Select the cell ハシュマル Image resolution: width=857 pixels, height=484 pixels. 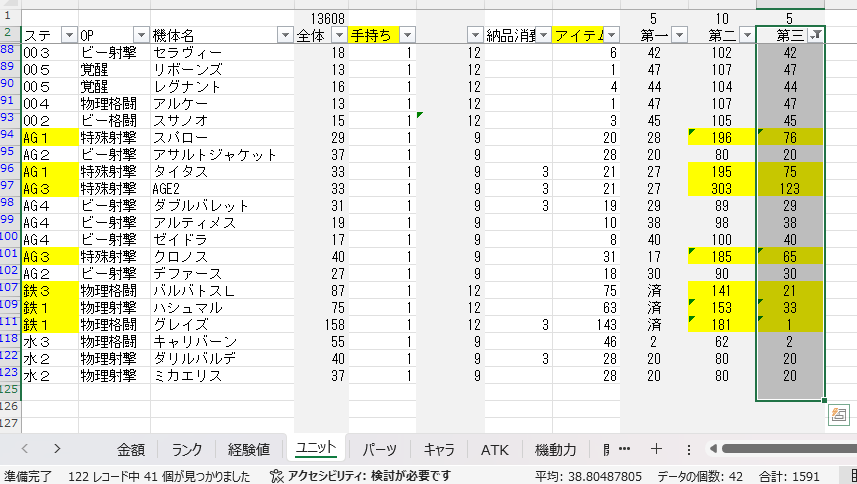(222, 308)
